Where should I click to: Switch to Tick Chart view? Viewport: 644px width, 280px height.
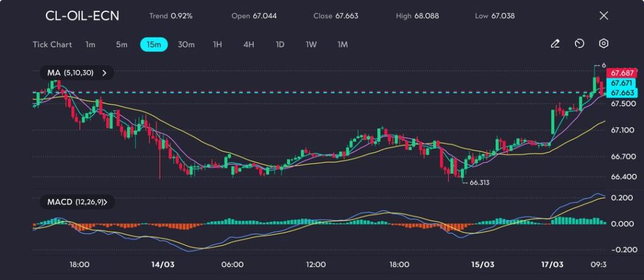(52, 45)
